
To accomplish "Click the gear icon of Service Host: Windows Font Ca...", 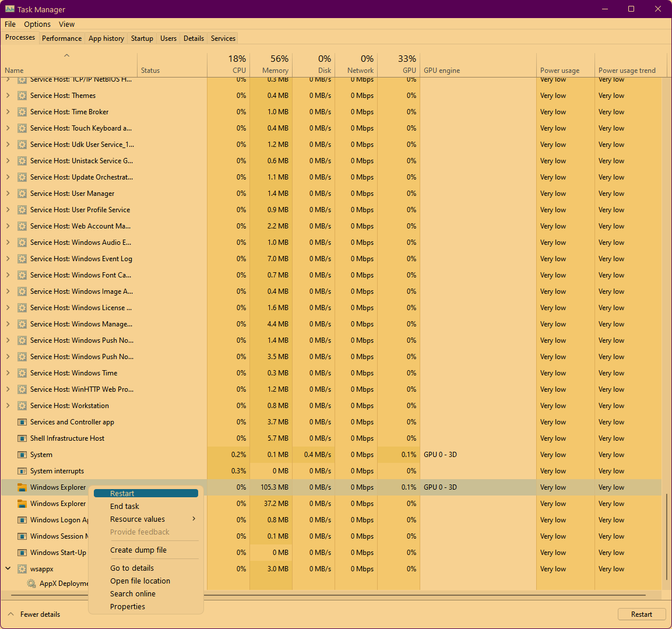I will coord(22,275).
